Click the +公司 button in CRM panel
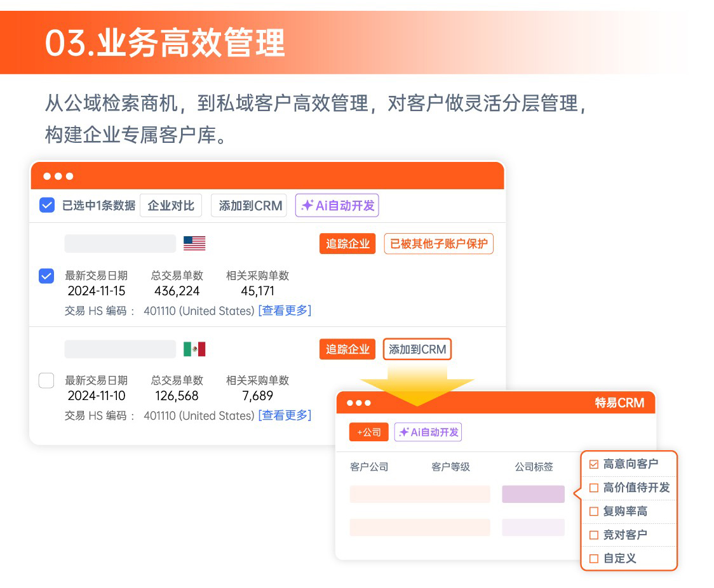 coord(368,432)
